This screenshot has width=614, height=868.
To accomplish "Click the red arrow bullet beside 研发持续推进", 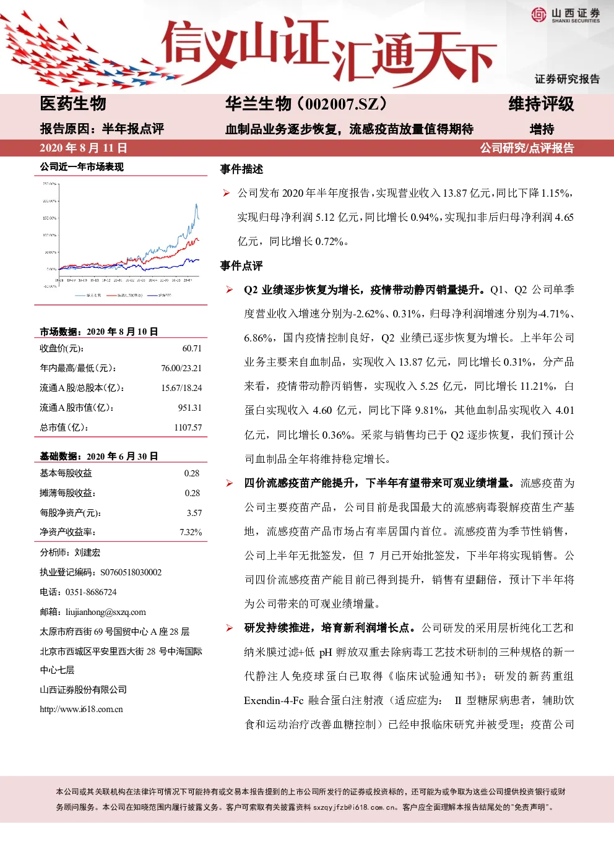I will 229,628.
